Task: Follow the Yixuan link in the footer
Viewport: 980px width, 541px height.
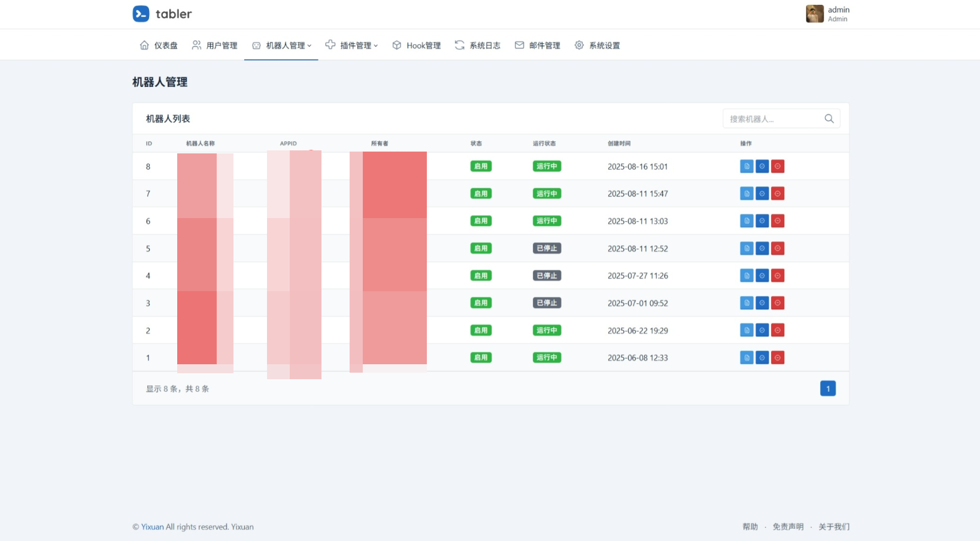Action: click(x=152, y=527)
